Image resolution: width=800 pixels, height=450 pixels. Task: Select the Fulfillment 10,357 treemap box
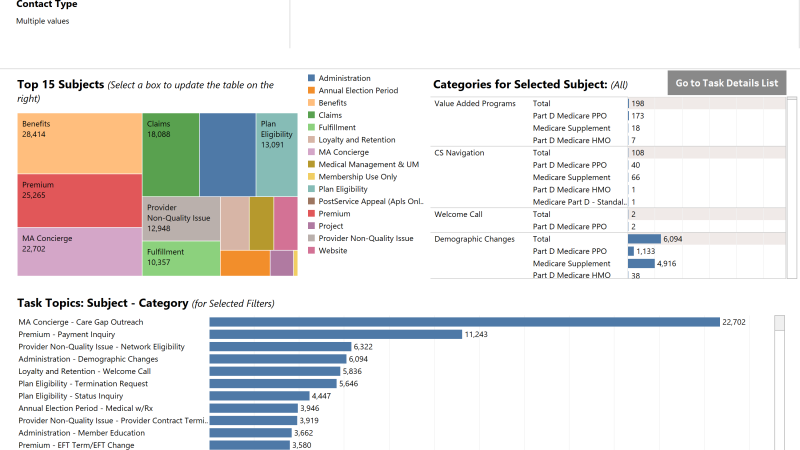point(181,259)
